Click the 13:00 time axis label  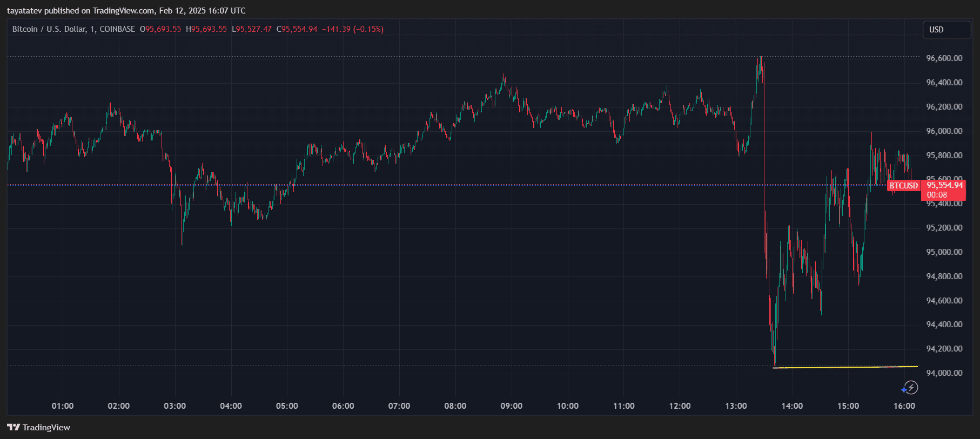point(736,406)
